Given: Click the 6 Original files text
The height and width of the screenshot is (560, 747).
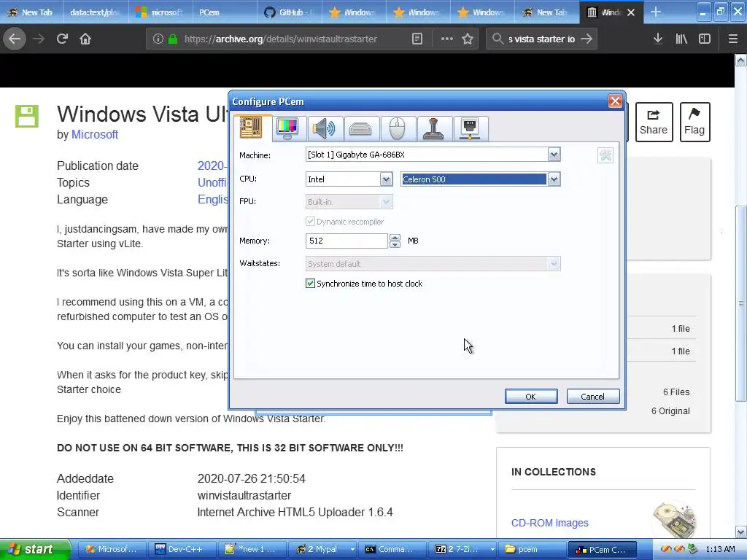Looking at the screenshot, I should click(x=670, y=411).
